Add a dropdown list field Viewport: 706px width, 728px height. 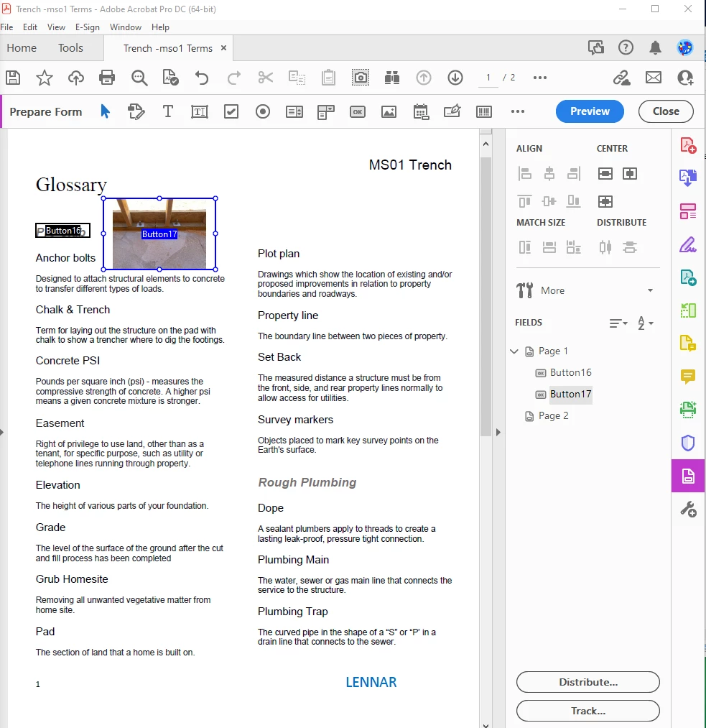click(x=325, y=112)
